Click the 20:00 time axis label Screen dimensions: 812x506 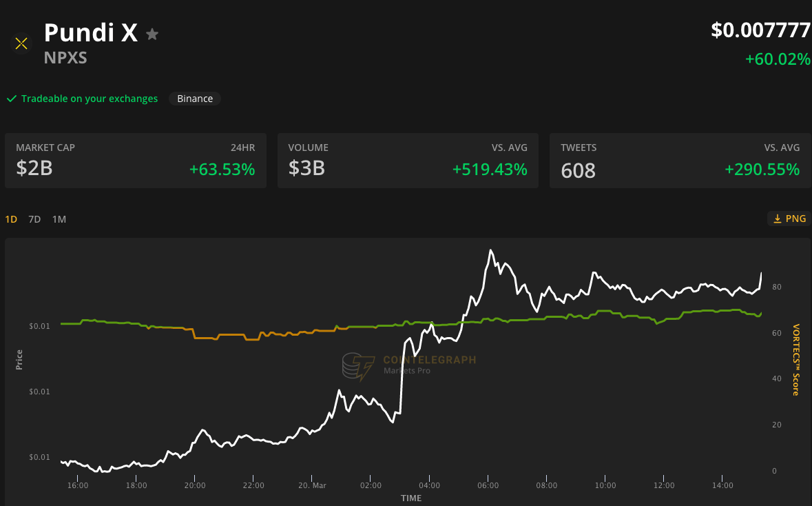tap(195, 486)
